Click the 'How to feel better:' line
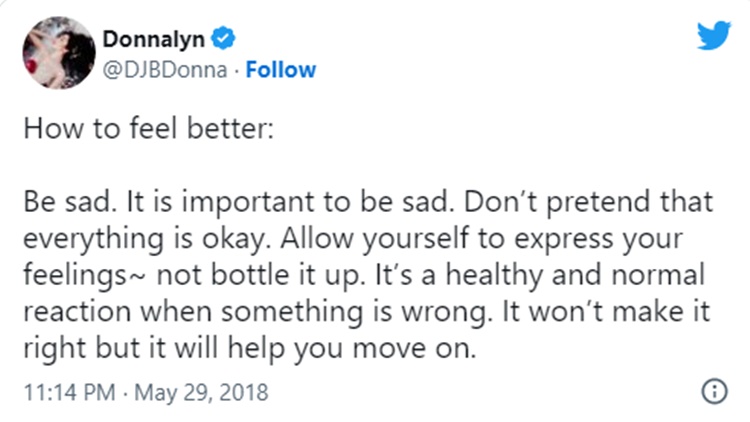The image size is (750, 422). (x=149, y=129)
